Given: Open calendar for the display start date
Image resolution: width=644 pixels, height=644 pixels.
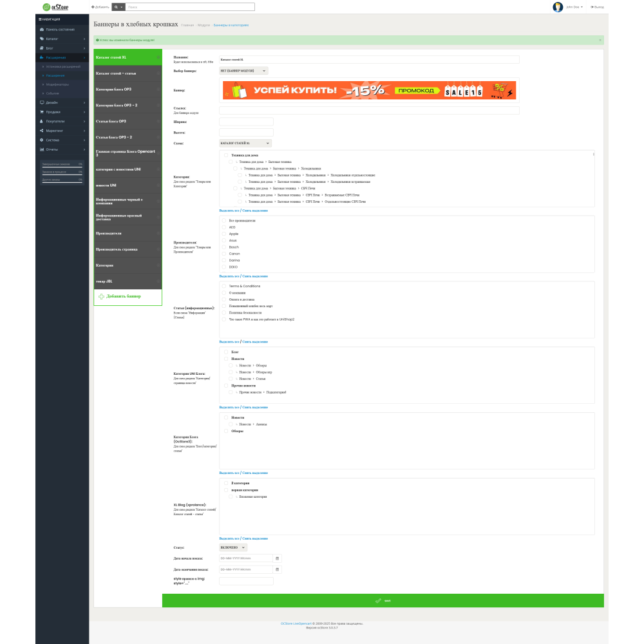Looking at the screenshot, I should pos(278,558).
